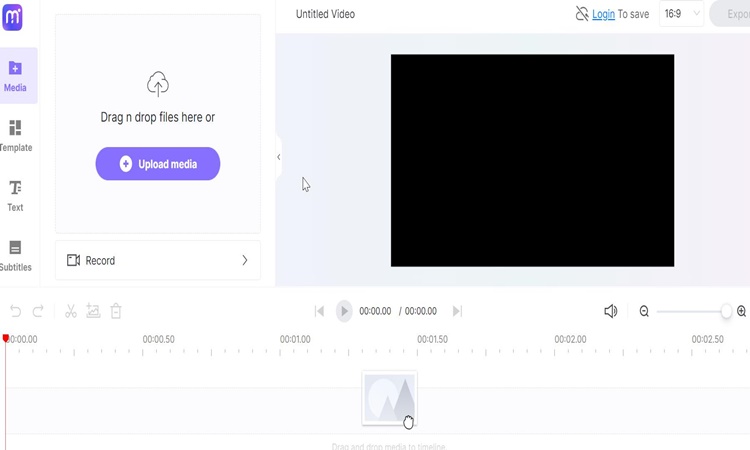Open the Template panel in sidebar
750x450 pixels.
click(16, 136)
